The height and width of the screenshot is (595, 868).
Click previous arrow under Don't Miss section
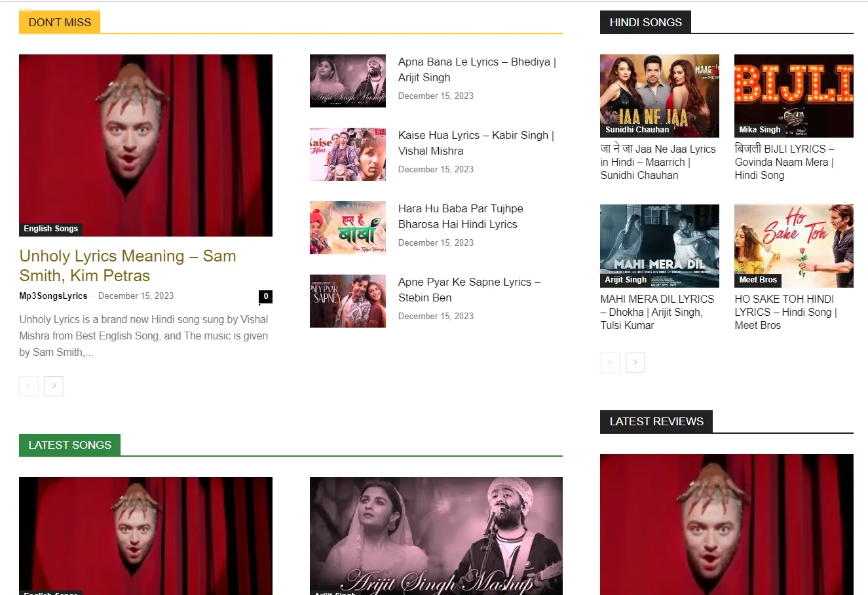click(x=28, y=386)
